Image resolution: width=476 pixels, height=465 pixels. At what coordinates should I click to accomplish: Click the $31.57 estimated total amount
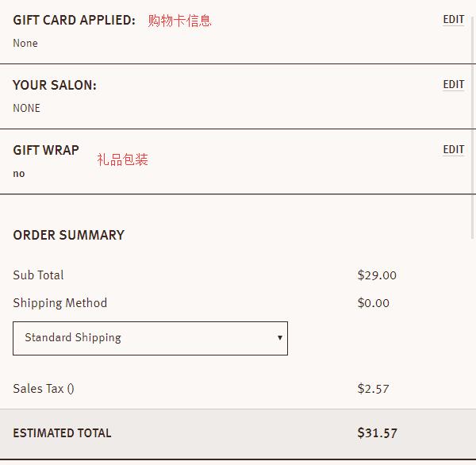pyautogui.click(x=377, y=433)
